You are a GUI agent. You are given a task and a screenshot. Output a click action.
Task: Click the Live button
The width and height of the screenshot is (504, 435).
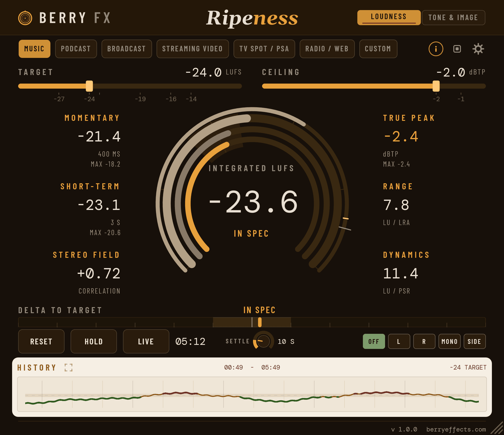(x=146, y=341)
